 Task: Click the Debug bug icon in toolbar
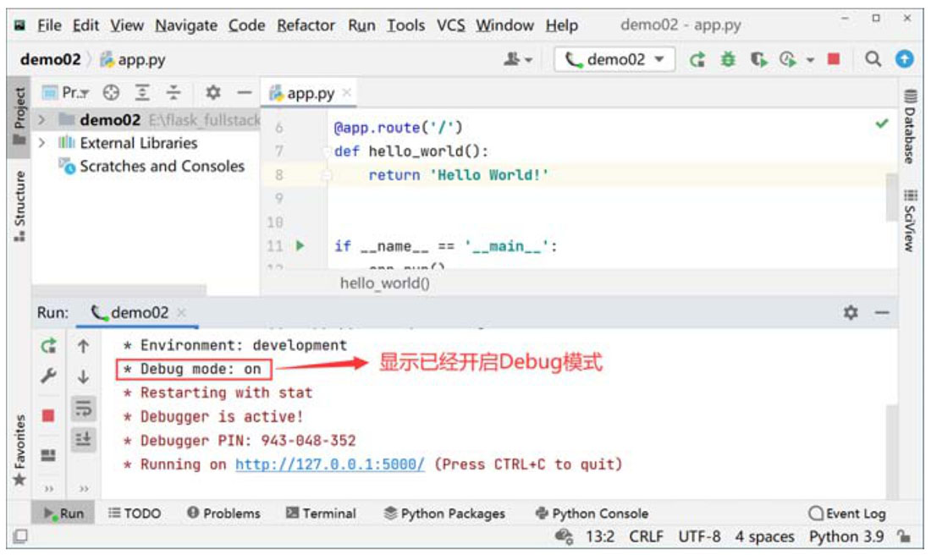[x=727, y=60]
